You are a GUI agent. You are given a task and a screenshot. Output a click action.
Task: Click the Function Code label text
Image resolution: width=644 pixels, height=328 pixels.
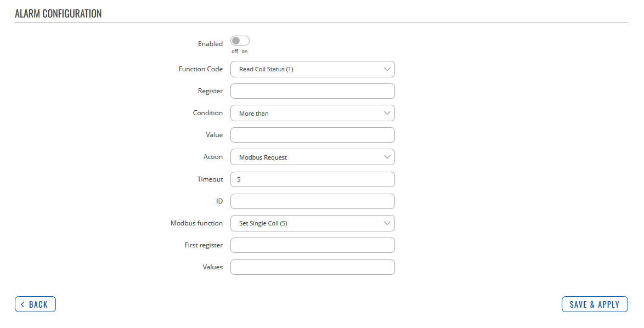tap(201, 69)
